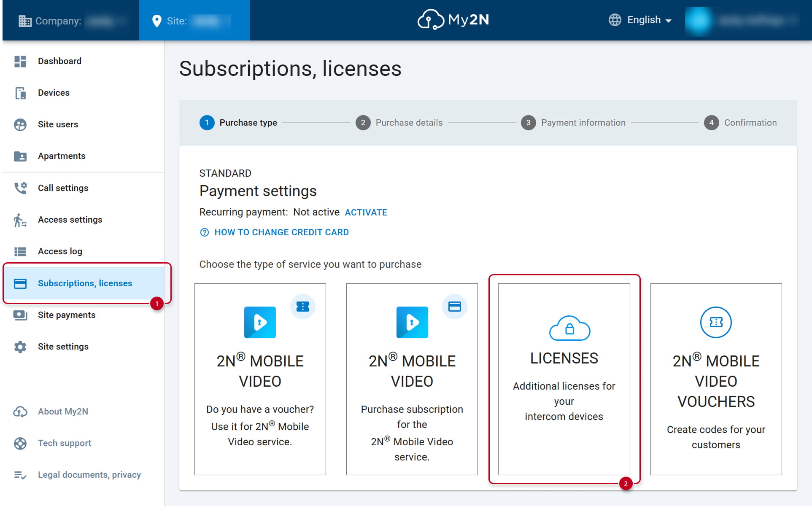
Task: Click the Payment settings heading
Action: tap(258, 191)
